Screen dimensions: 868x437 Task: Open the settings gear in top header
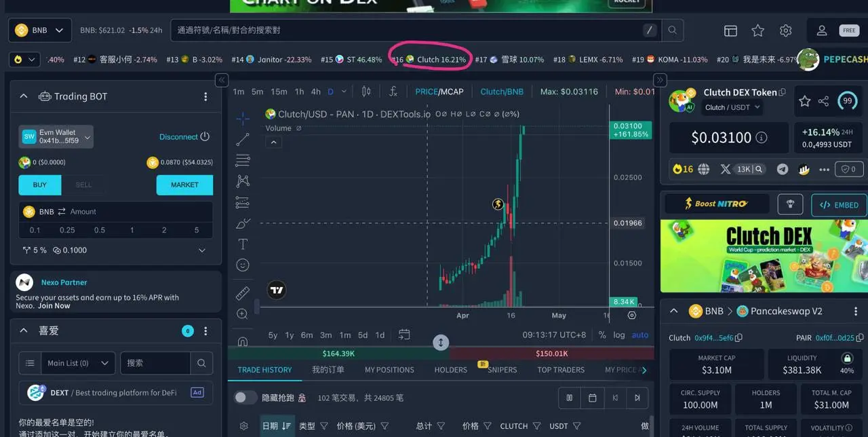click(x=786, y=31)
